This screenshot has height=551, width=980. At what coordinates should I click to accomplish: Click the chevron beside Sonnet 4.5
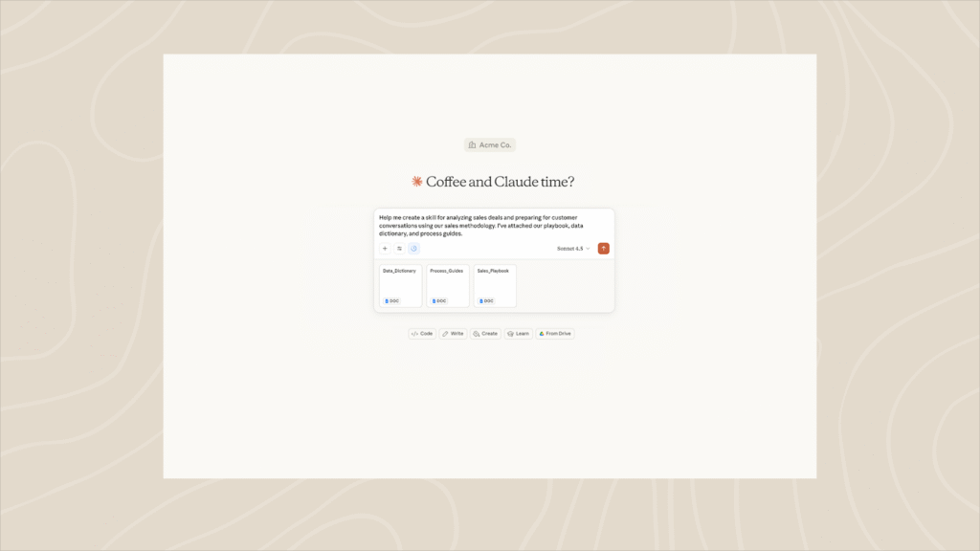(x=588, y=249)
